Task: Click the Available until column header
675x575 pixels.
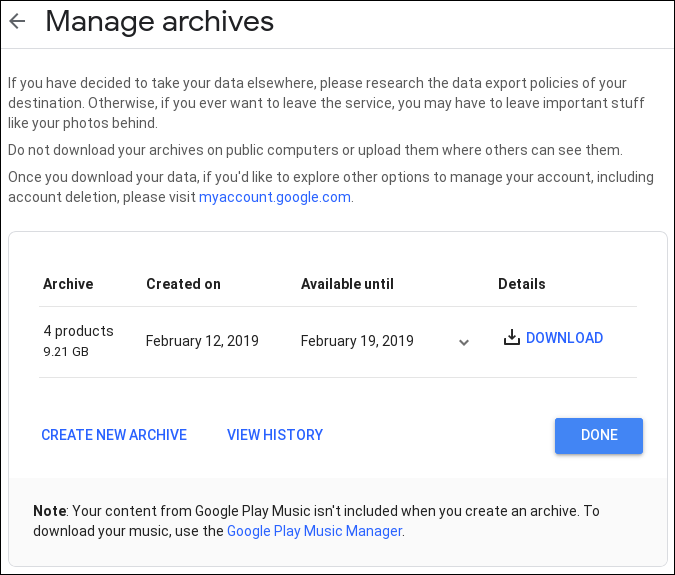Action: [347, 284]
